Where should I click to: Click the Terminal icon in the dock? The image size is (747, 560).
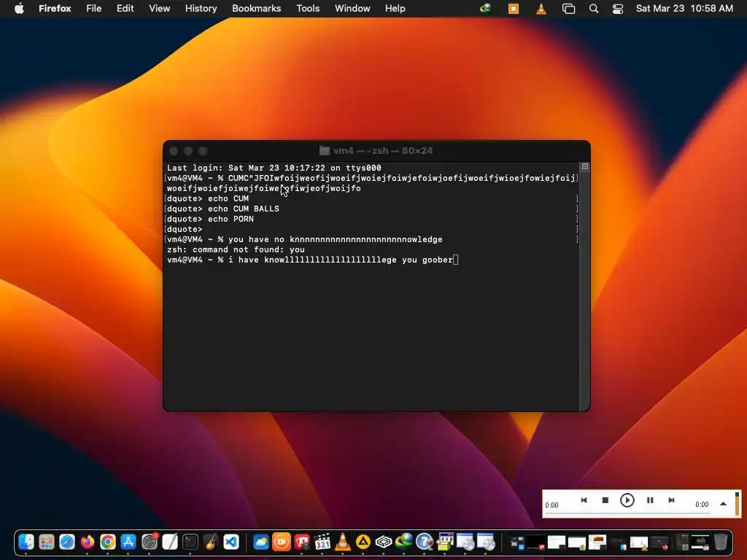tap(190, 542)
